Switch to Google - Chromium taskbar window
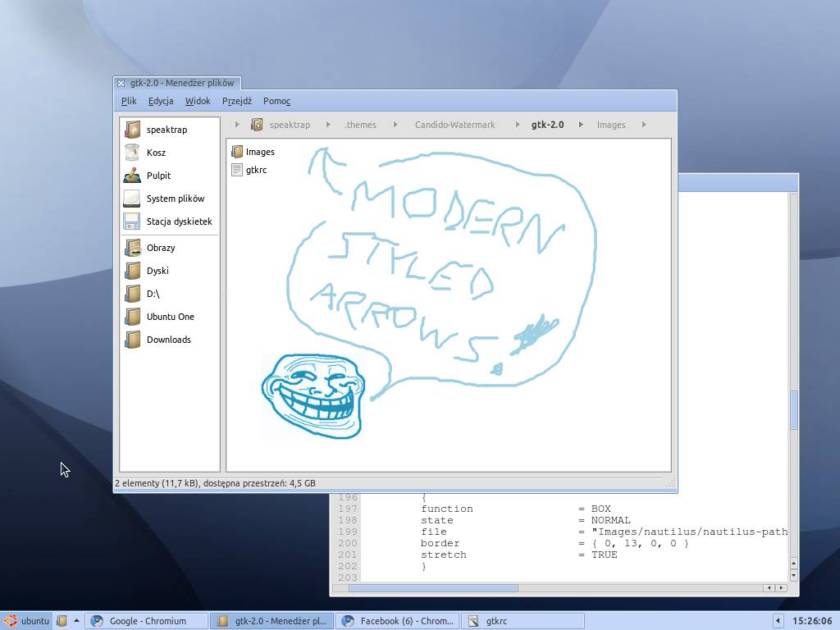 (x=147, y=621)
